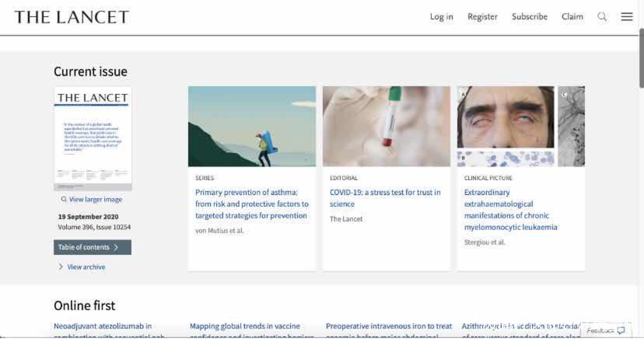This screenshot has height=339, width=644.
Task: Open the View archive link
Action: click(x=86, y=267)
